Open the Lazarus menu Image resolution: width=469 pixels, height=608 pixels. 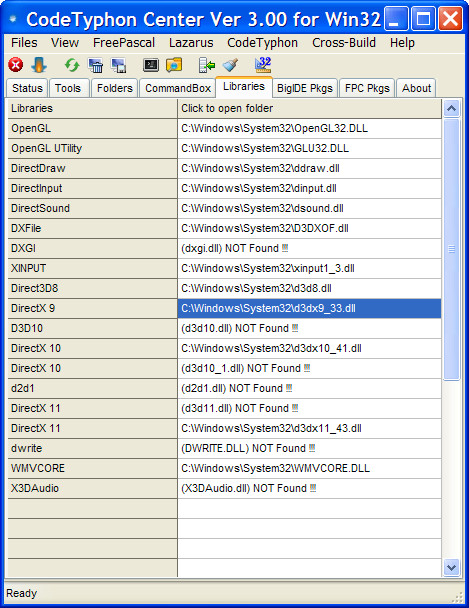click(191, 43)
